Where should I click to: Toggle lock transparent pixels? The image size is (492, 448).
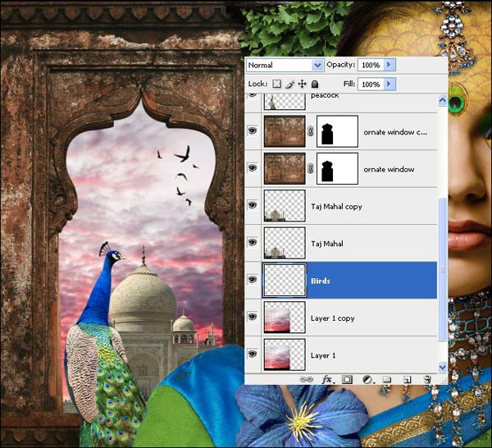pos(276,84)
